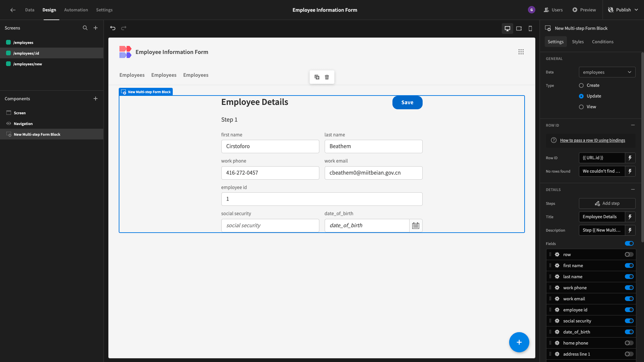The image size is (644, 362).
Task: Open Title binding lightning icon
Action: [x=630, y=217]
